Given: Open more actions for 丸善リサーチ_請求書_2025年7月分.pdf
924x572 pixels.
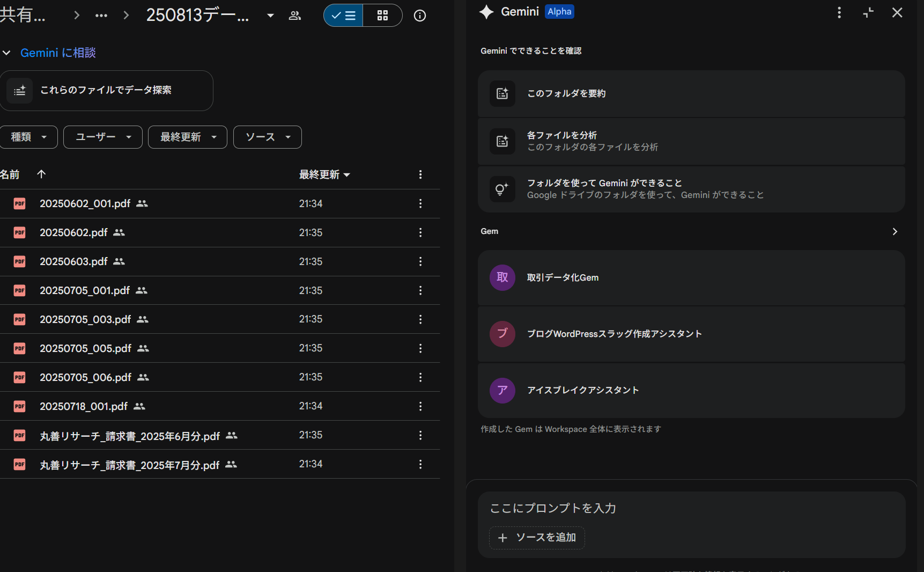Looking at the screenshot, I should 420,464.
